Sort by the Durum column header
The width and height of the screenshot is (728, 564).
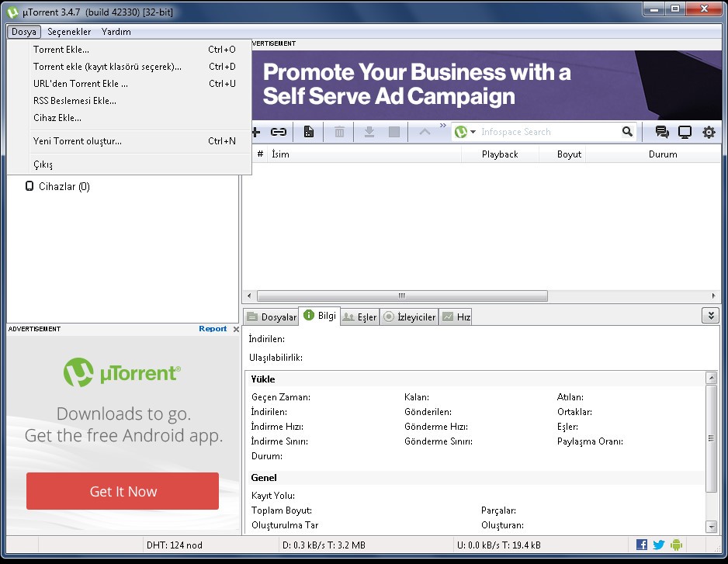point(653,154)
